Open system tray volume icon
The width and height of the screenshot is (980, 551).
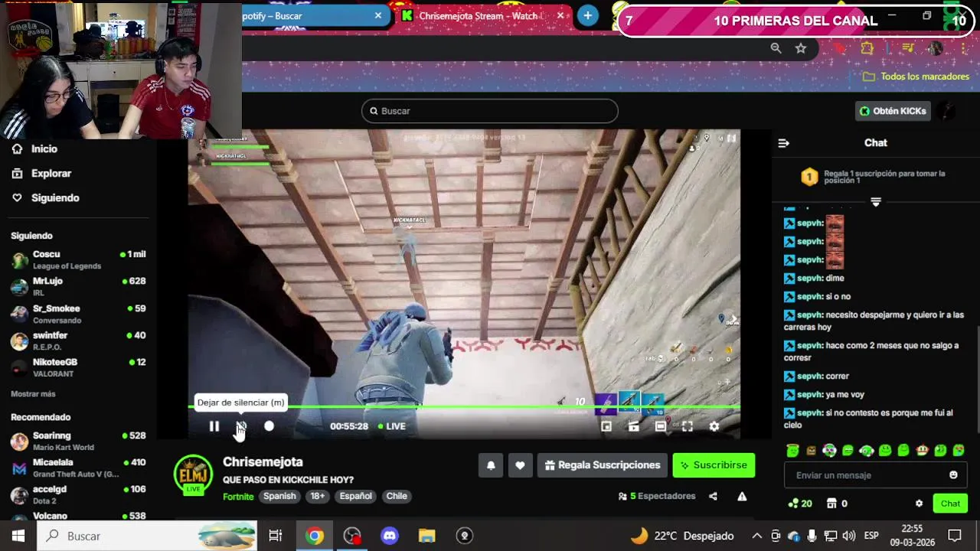point(848,536)
